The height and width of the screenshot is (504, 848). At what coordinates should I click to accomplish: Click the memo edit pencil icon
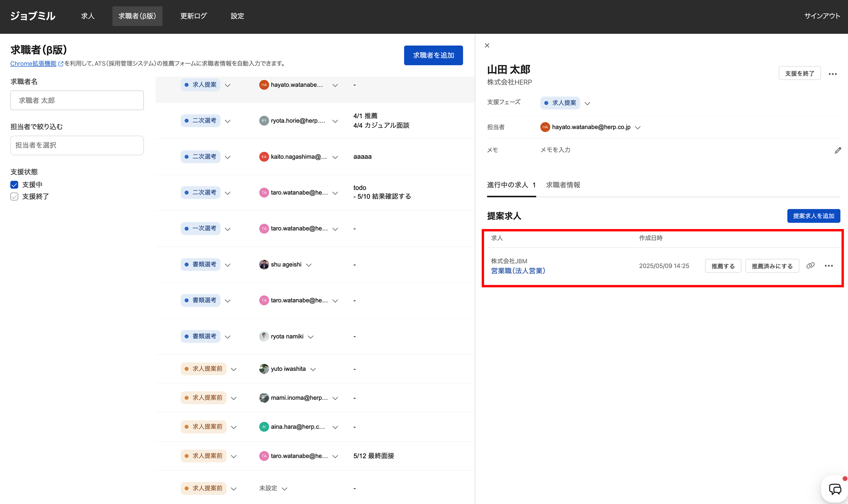click(x=837, y=150)
